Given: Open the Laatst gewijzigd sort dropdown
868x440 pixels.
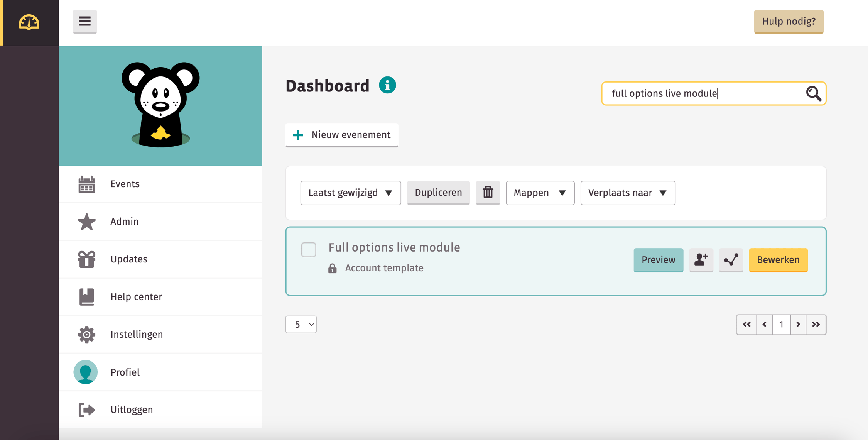Looking at the screenshot, I should [x=350, y=193].
